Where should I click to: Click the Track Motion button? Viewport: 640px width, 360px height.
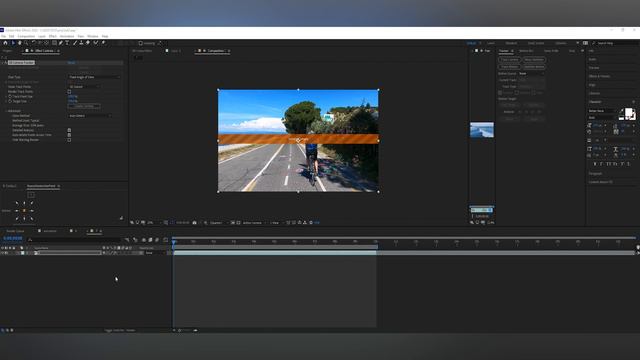pos(509,67)
